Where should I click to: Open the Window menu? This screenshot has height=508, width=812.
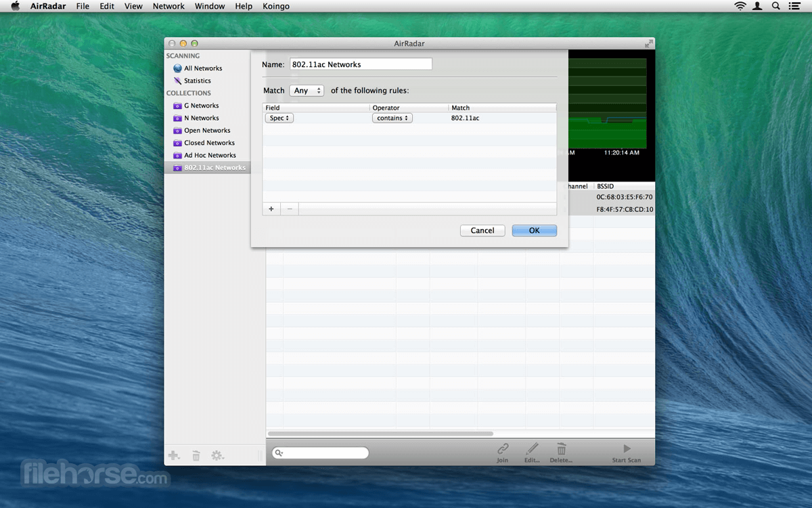(x=210, y=6)
